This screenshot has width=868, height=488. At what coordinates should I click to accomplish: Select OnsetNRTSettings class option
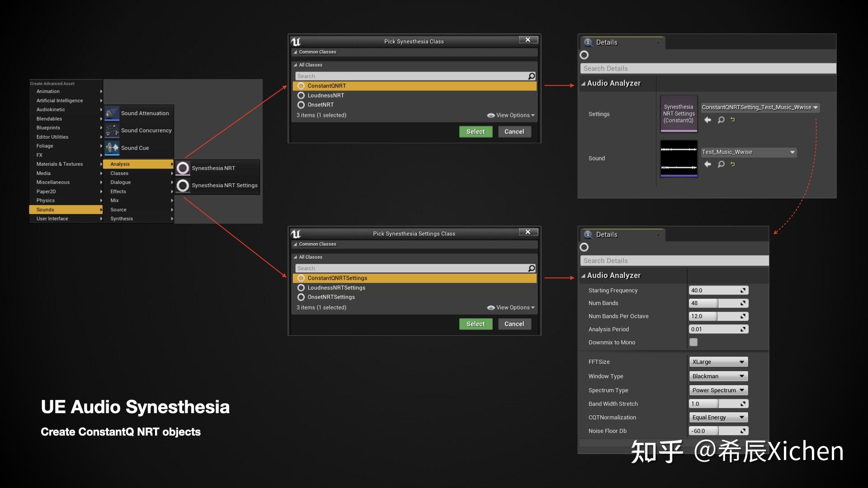pyautogui.click(x=331, y=297)
